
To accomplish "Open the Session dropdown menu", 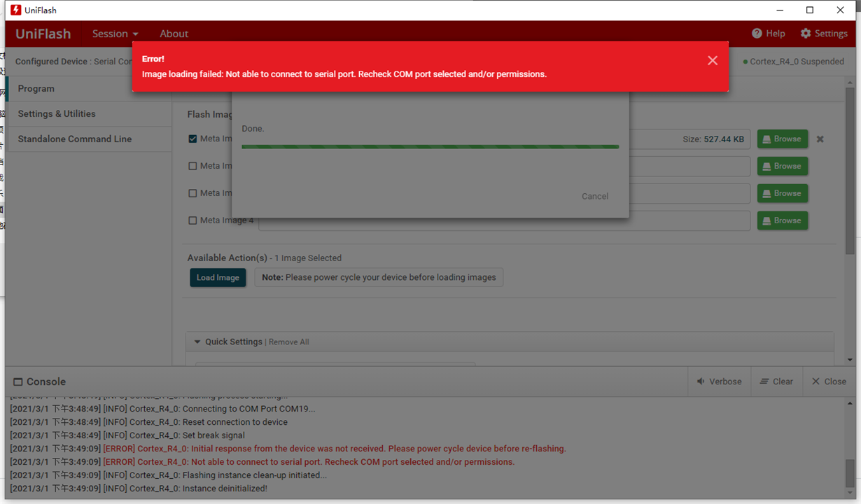I will coord(115,34).
